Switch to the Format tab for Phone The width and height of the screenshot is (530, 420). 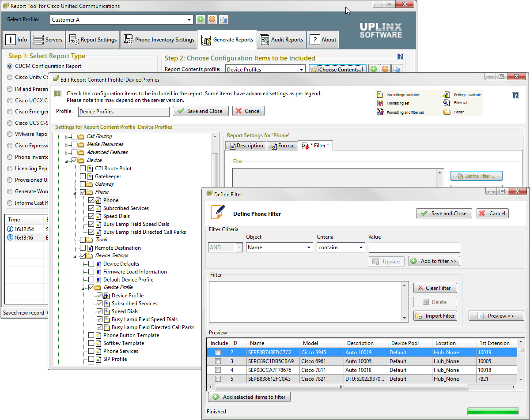point(282,146)
